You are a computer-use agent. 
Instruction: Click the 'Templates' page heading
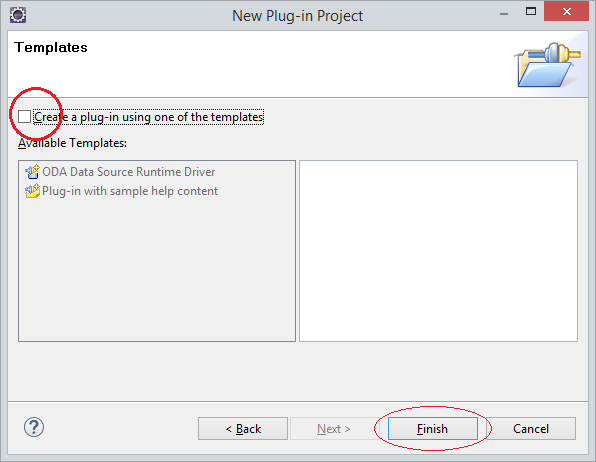coord(51,48)
